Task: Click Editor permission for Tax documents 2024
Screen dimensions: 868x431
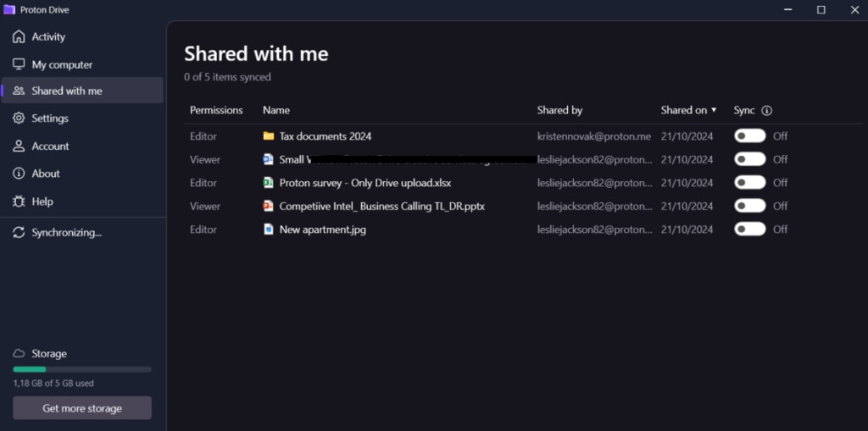Action: click(203, 136)
